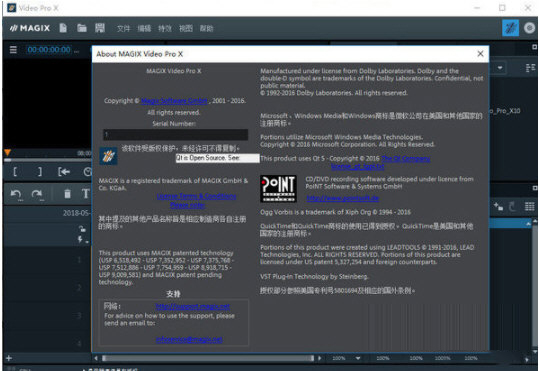The width and height of the screenshot is (539, 371).
Task: Open the license_qt_lgpl.txt link
Action: click(x=357, y=167)
